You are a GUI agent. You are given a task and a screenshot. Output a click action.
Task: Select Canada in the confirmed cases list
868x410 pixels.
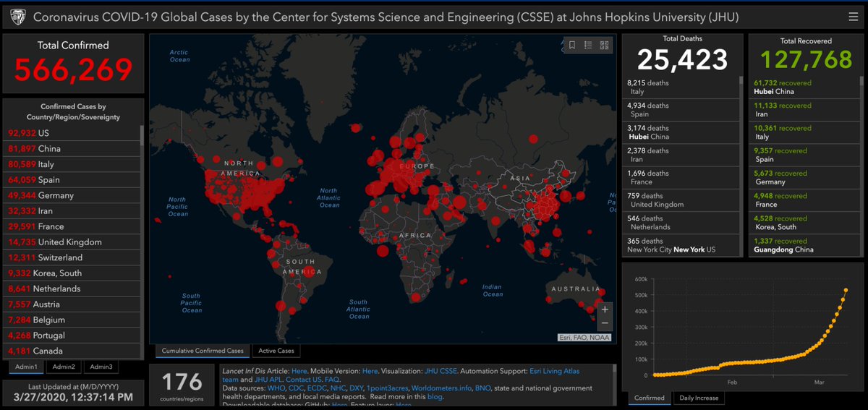coord(72,351)
